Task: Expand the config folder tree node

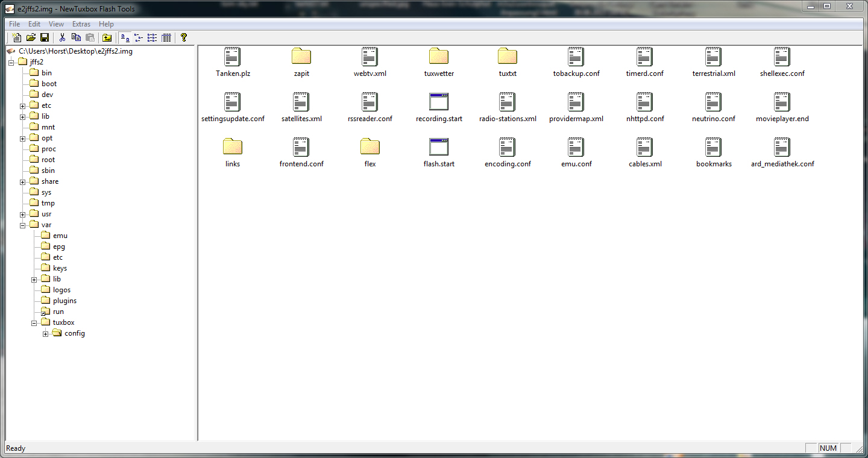Action: (x=46, y=334)
